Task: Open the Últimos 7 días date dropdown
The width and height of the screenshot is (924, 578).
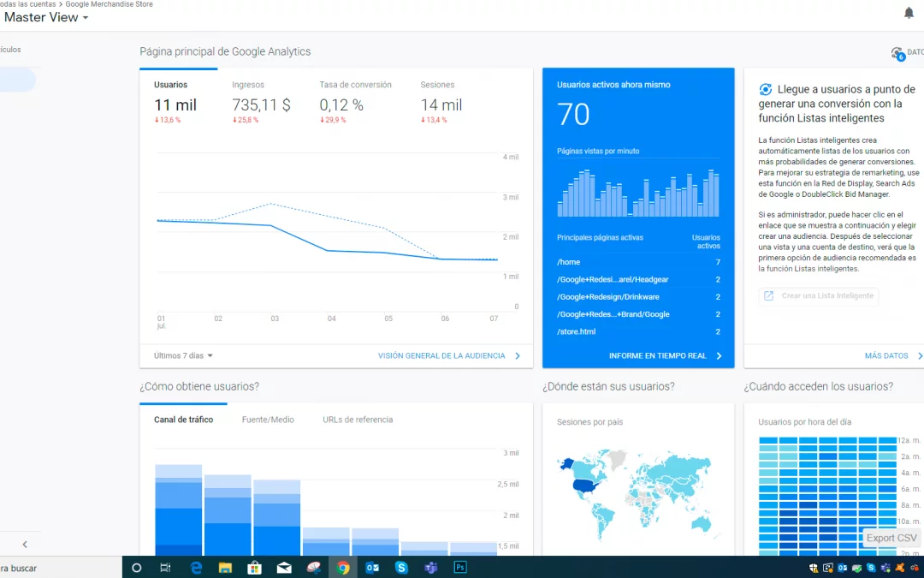Action: coord(183,355)
